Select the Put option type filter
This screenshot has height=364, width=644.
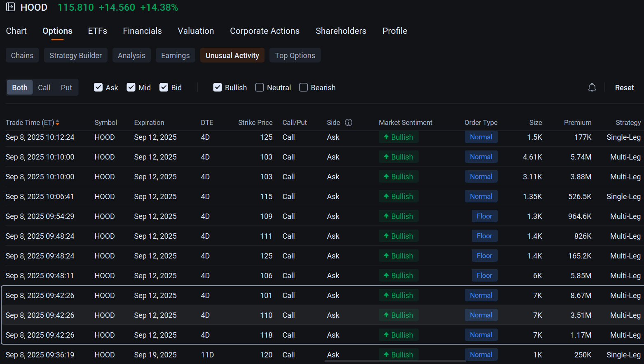coord(66,87)
